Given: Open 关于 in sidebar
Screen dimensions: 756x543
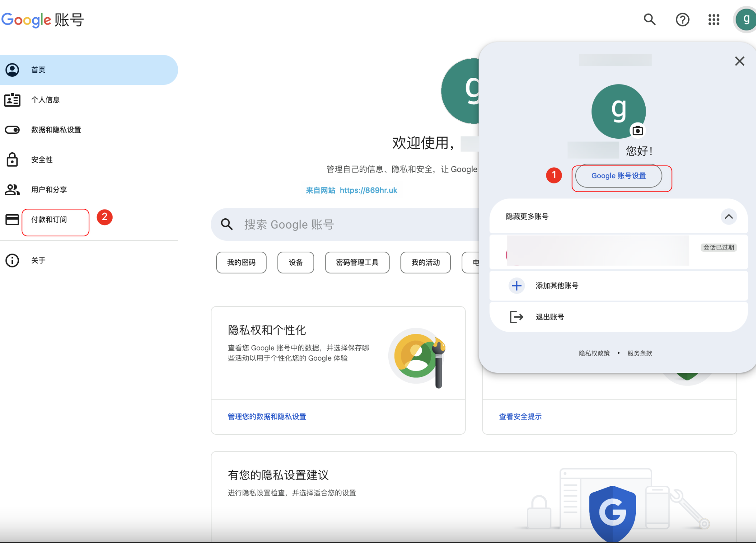Looking at the screenshot, I should [89, 260].
